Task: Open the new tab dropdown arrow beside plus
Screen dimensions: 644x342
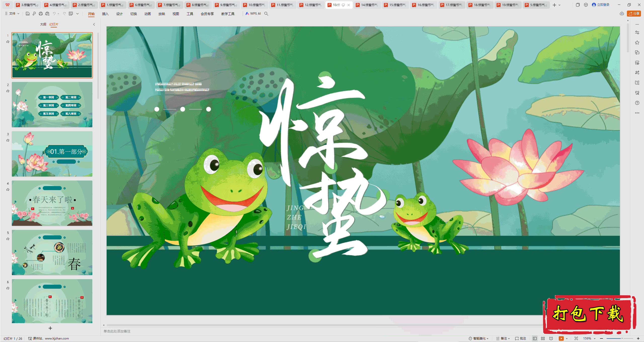Action: click(559, 5)
